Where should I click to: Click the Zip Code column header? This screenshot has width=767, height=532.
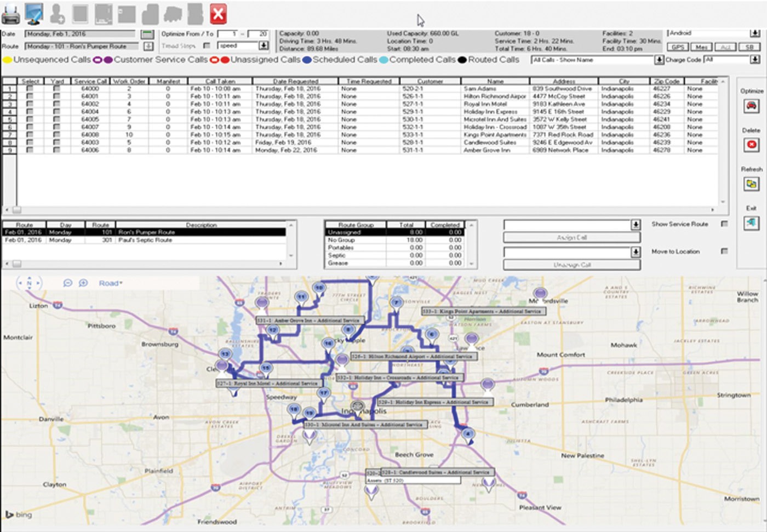coord(667,81)
